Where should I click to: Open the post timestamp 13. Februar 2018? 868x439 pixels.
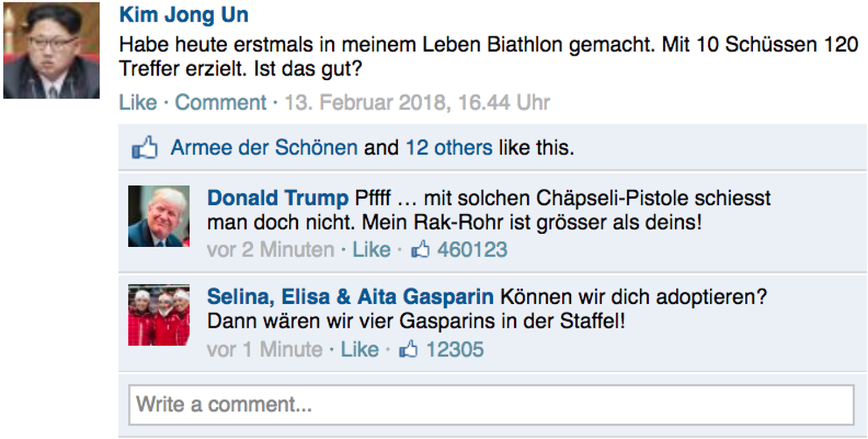tap(416, 102)
